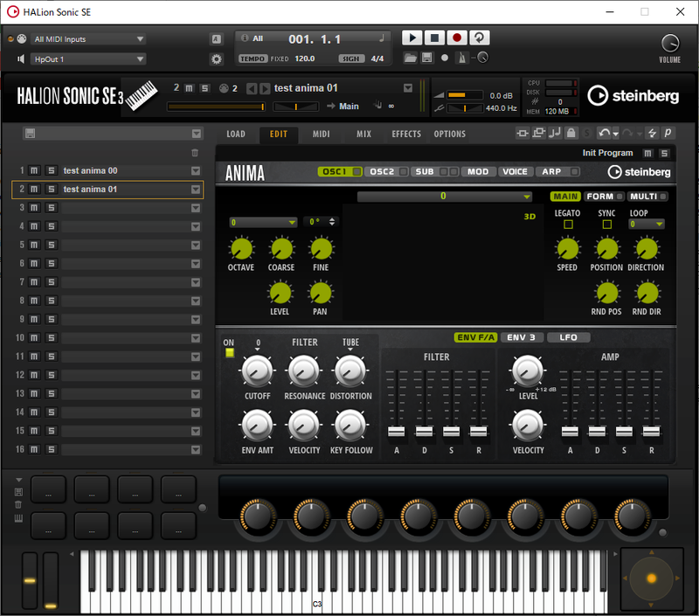
Task: Switch to the EFFECTS tab
Action: 406,134
